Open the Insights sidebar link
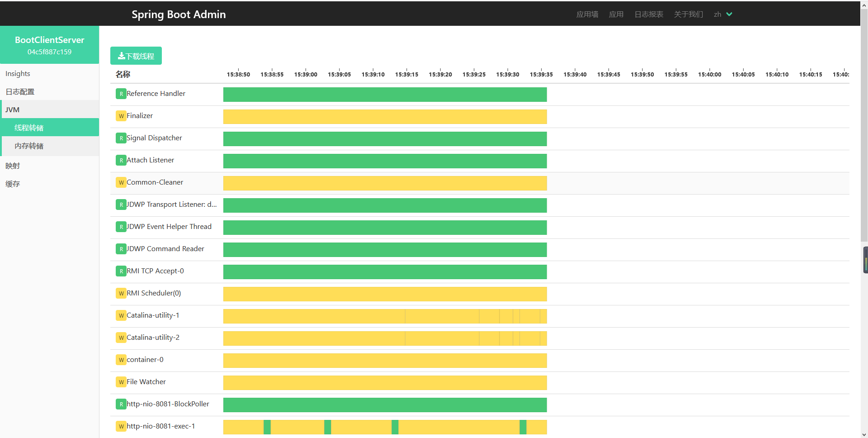 pos(18,74)
